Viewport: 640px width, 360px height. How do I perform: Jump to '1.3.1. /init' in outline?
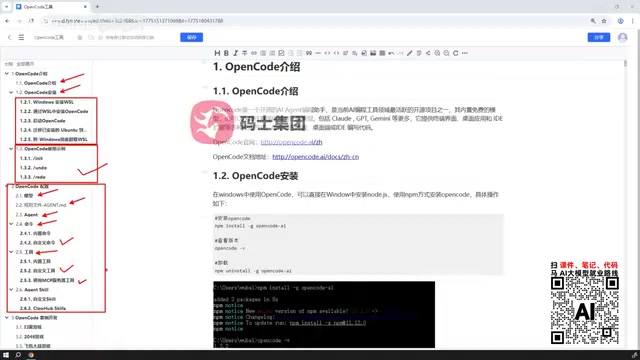(31, 158)
